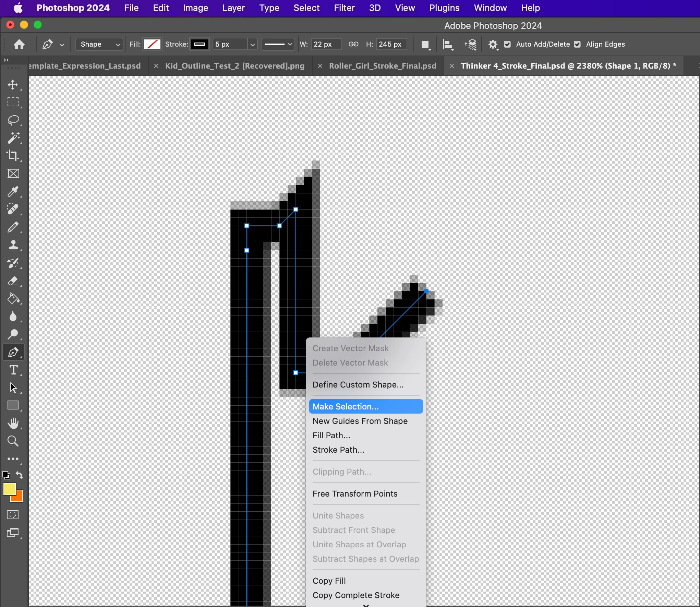Open the stroke line style dropdown
The width and height of the screenshot is (700, 607).
(278, 44)
